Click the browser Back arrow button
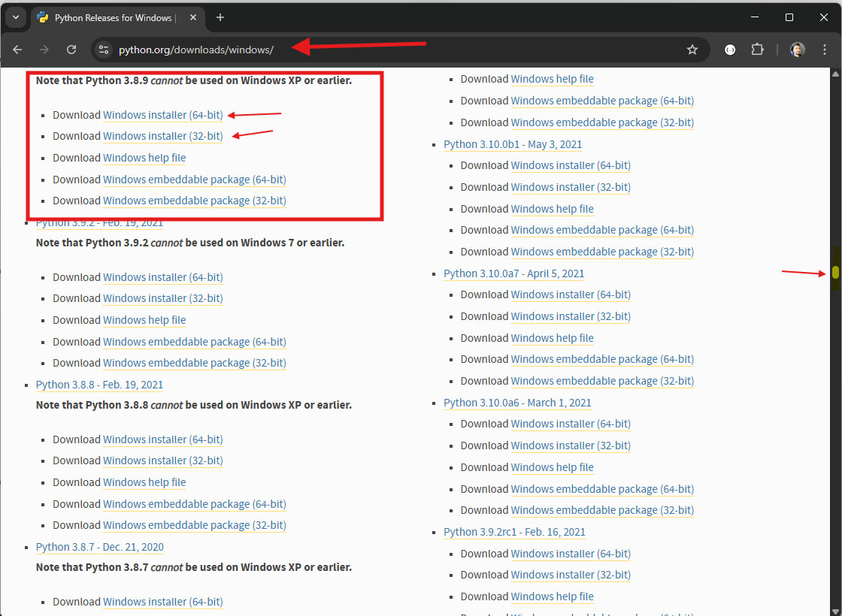842x616 pixels. pos(17,50)
